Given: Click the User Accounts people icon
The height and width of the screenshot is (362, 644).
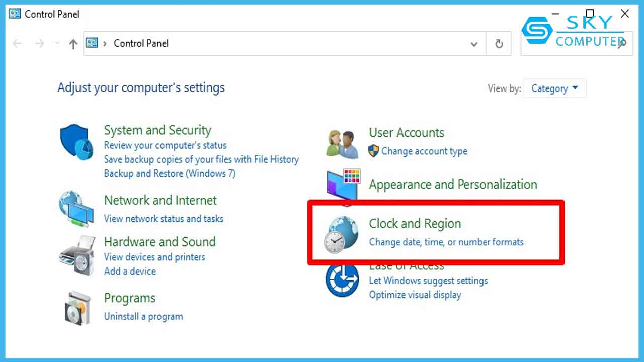Looking at the screenshot, I should click(x=342, y=143).
